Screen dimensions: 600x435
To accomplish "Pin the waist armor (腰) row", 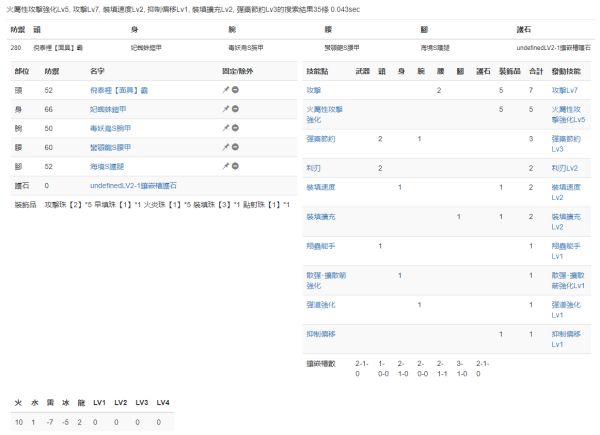I will pyautogui.click(x=226, y=147).
